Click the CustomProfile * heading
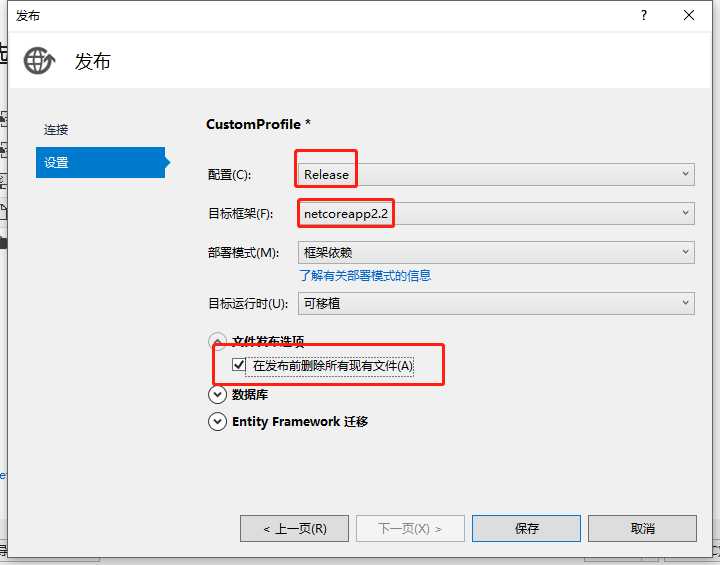720x565 pixels. pos(259,124)
